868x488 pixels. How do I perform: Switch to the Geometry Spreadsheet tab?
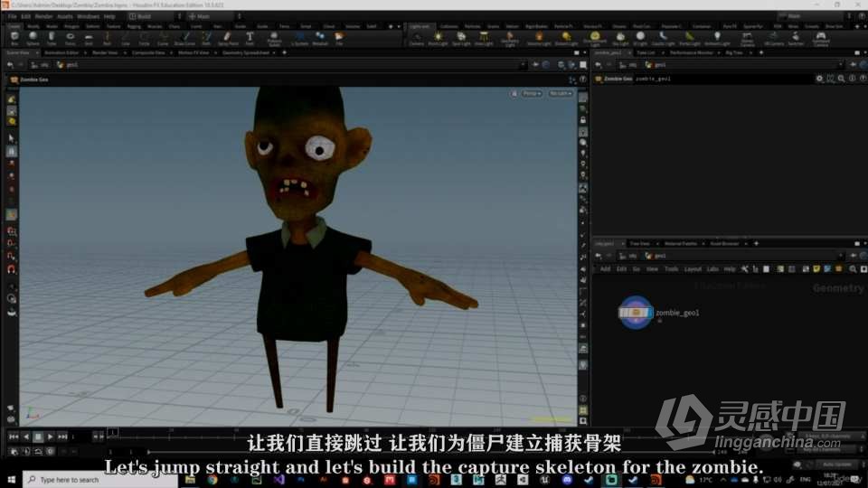pos(246,52)
